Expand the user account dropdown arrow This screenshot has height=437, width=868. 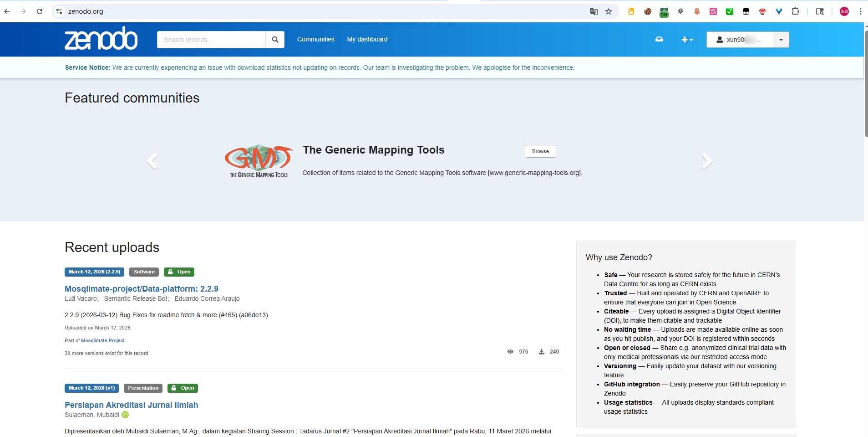pyautogui.click(x=781, y=40)
